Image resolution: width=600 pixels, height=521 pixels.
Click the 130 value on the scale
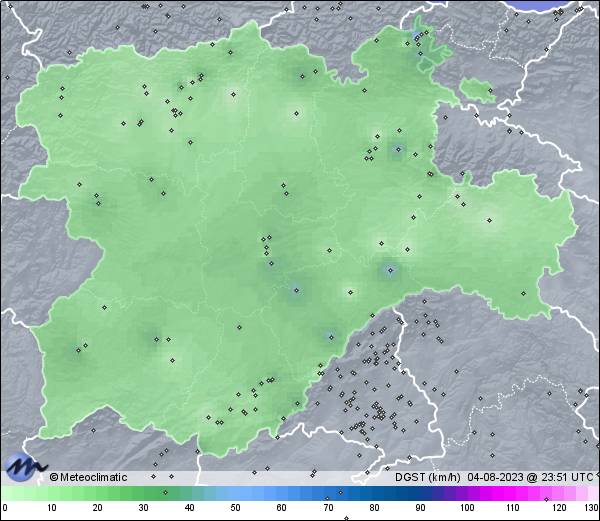(x=592, y=508)
